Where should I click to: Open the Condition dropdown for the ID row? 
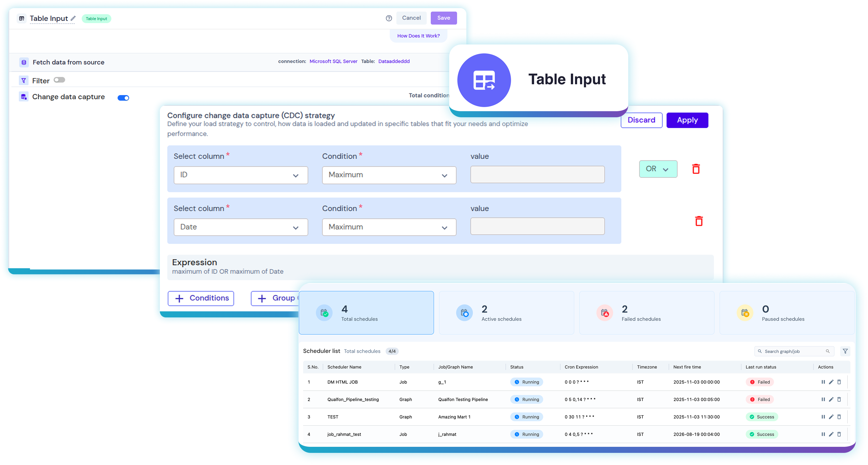(389, 175)
